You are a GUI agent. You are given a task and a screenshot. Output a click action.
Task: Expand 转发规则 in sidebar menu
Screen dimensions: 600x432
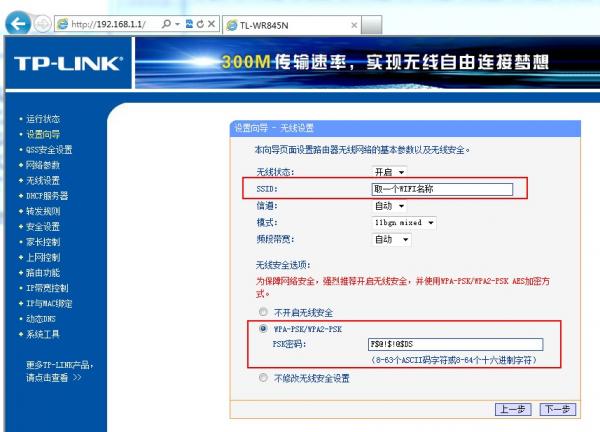coord(43,211)
